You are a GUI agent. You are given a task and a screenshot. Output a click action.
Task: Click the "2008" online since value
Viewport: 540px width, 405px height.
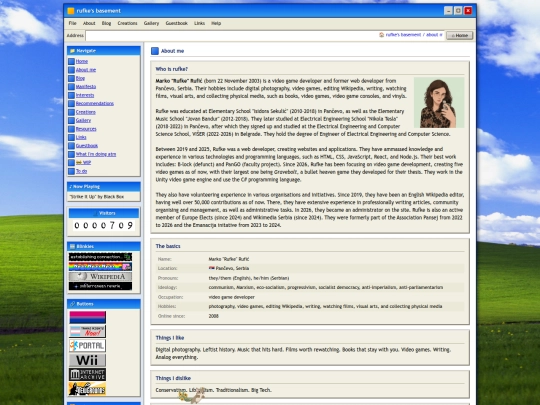(214, 316)
